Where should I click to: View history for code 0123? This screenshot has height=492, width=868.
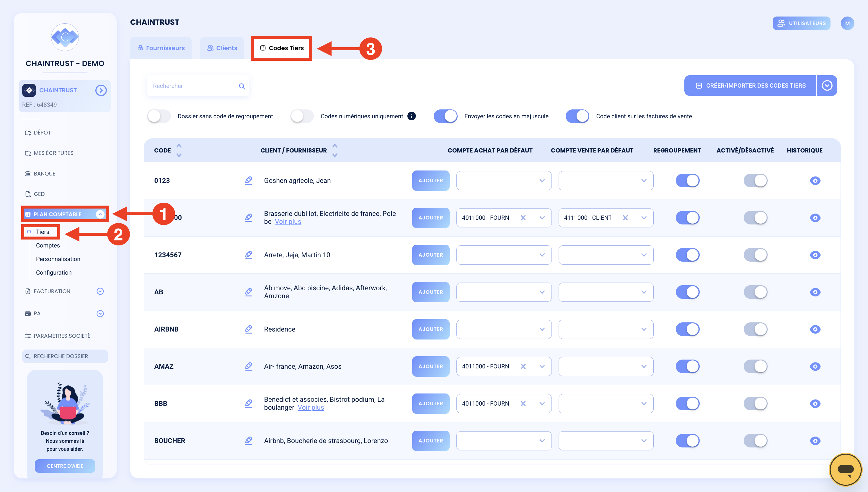pyautogui.click(x=815, y=181)
